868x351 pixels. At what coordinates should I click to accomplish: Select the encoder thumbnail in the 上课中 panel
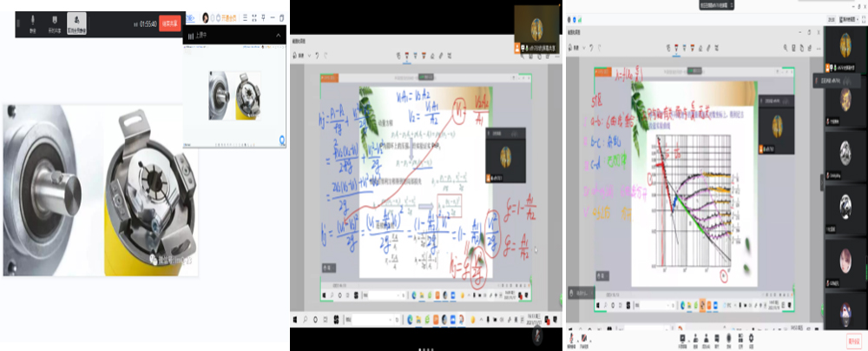pyautogui.click(x=234, y=95)
